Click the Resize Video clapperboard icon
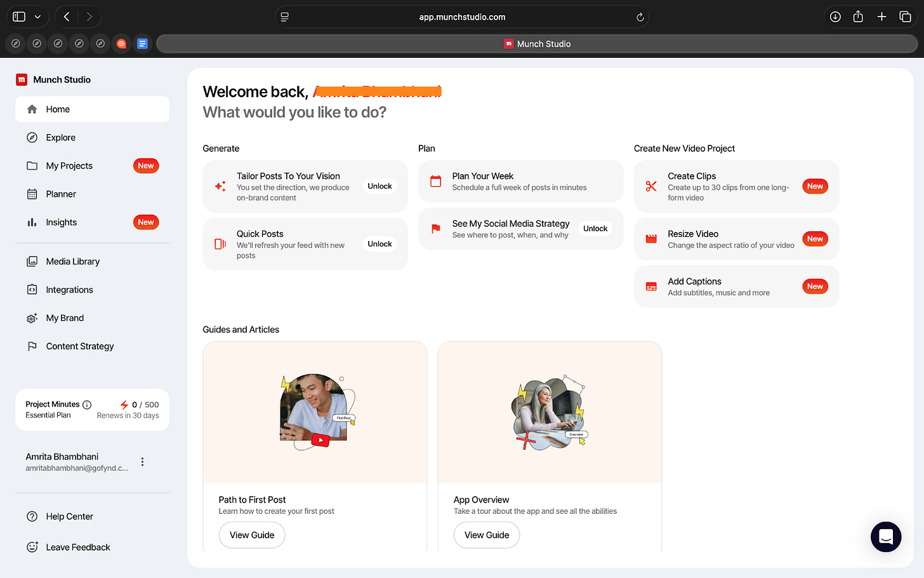The width and height of the screenshot is (924, 578). coord(651,239)
